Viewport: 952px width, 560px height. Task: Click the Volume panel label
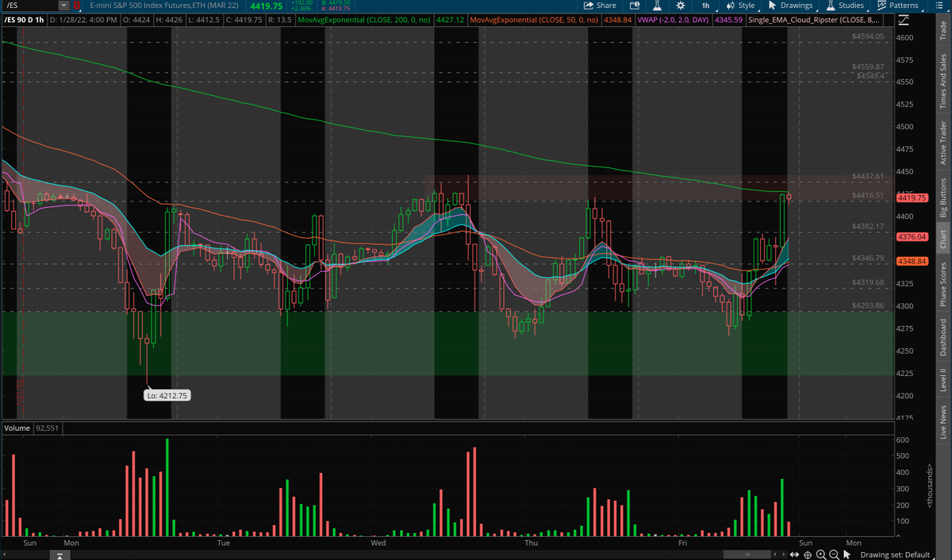[18, 428]
